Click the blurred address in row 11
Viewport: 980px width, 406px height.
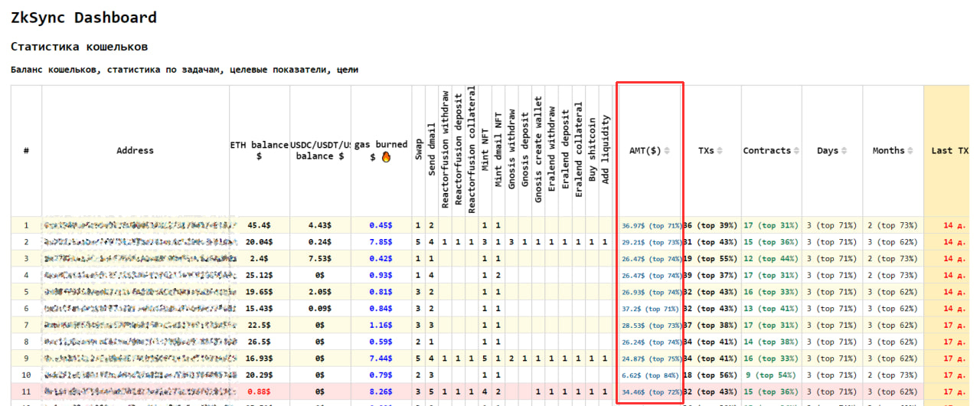pos(138,391)
